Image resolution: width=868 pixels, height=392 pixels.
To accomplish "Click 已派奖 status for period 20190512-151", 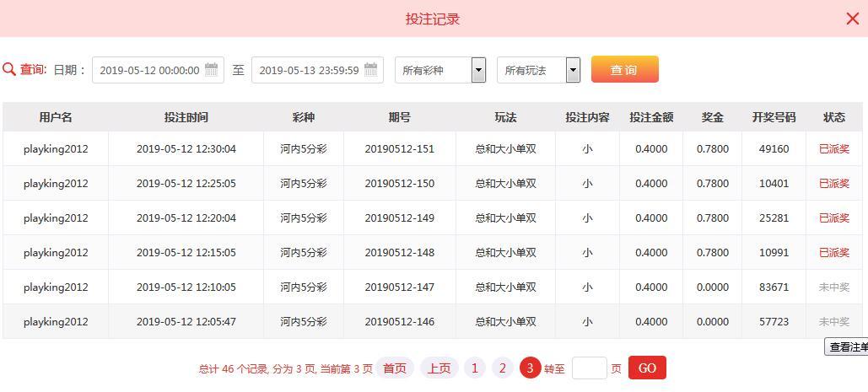I will pyautogui.click(x=833, y=149).
